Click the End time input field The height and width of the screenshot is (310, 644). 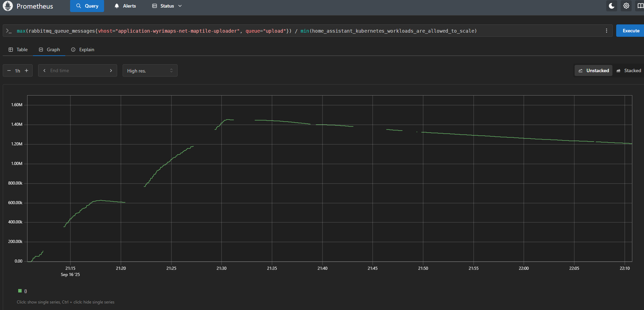(78, 70)
